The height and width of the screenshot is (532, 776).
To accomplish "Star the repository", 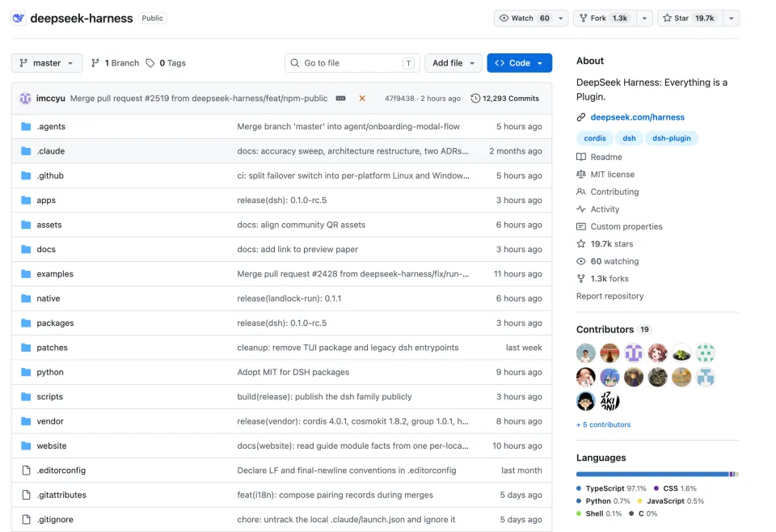I will 689,19.
